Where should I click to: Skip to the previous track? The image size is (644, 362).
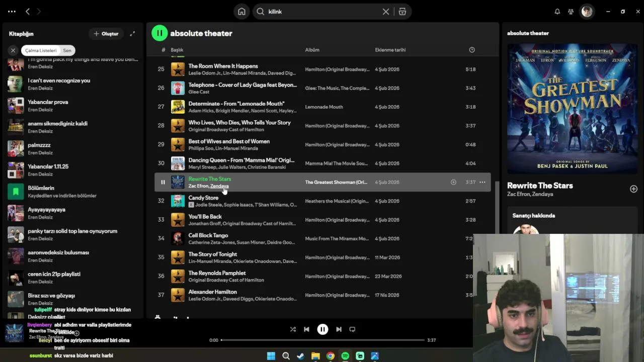306,329
